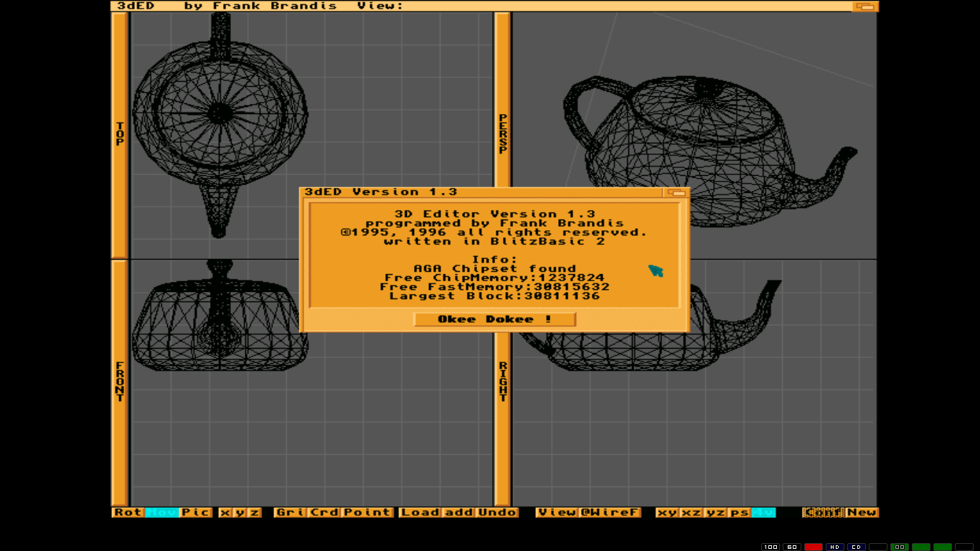The height and width of the screenshot is (551, 980).
Task: Select the Rot rotate mode
Action: click(128, 512)
